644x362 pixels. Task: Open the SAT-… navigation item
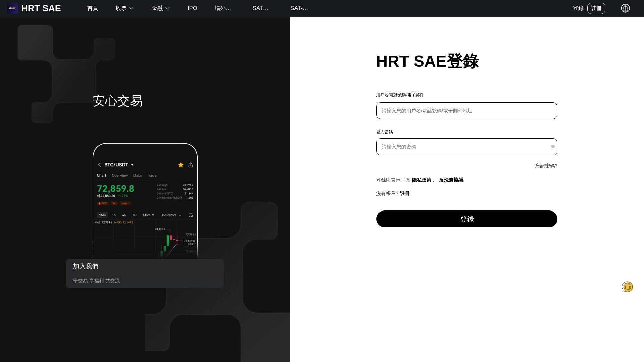(x=299, y=8)
